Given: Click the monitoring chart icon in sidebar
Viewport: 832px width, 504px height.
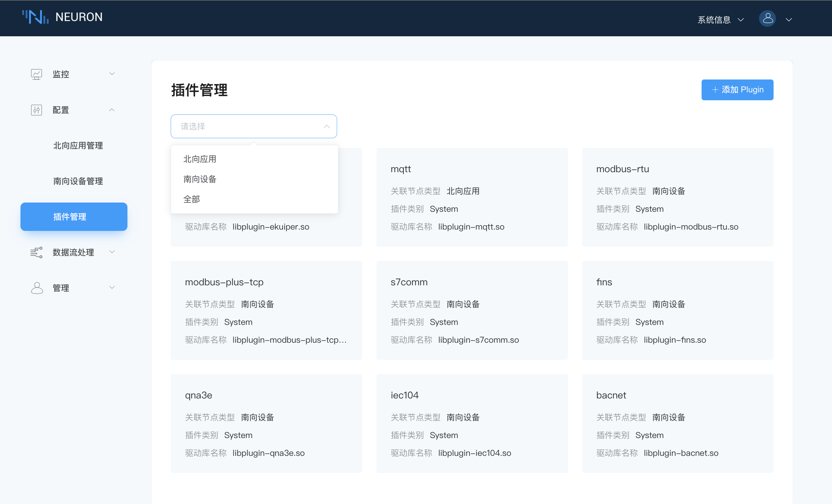Looking at the screenshot, I should pyautogui.click(x=36, y=74).
